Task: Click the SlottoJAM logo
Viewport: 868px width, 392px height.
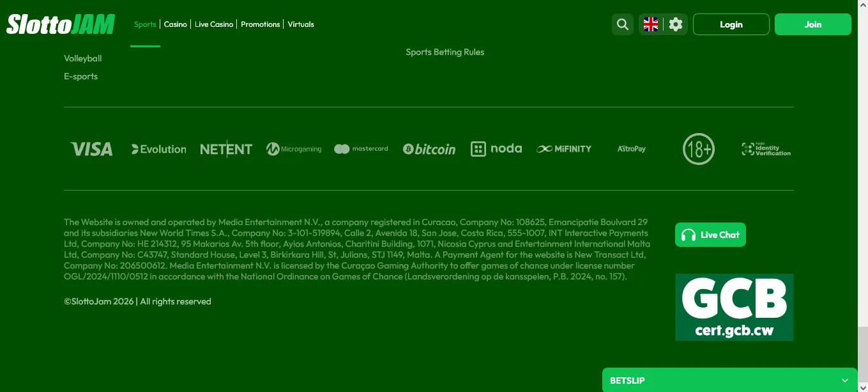Action: pos(61,24)
